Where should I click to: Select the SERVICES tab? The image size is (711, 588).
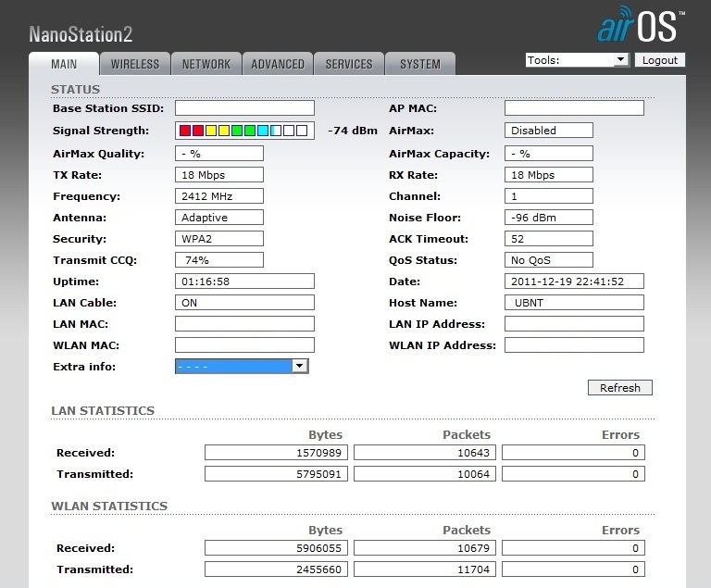pos(349,64)
